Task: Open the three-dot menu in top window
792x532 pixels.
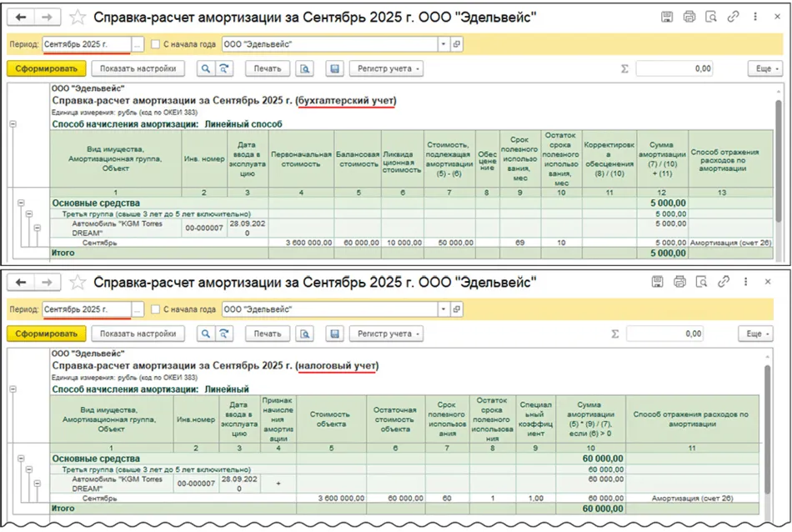Action: tap(755, 17)
